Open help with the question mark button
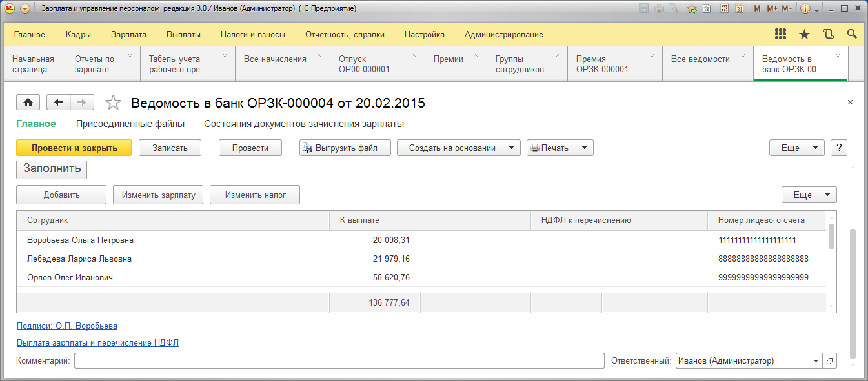 pyautogui.click(x=839, y=148)
